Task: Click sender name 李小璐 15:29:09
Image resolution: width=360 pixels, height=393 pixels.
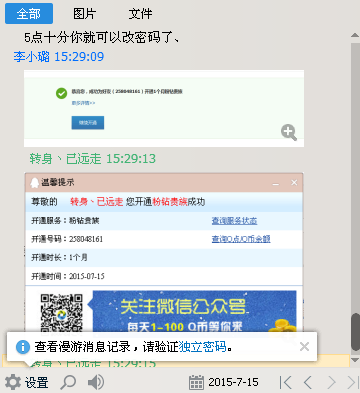Action: pos(59,57)
